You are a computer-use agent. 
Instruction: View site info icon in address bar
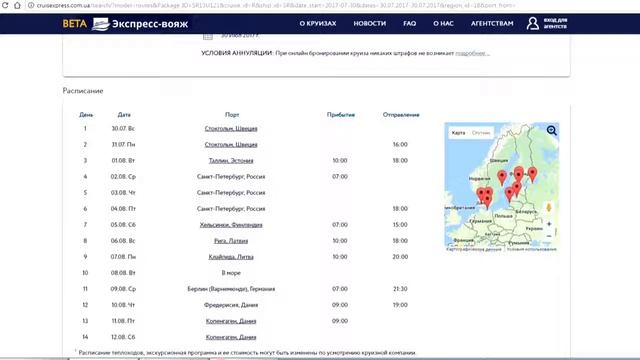[31, 5]
